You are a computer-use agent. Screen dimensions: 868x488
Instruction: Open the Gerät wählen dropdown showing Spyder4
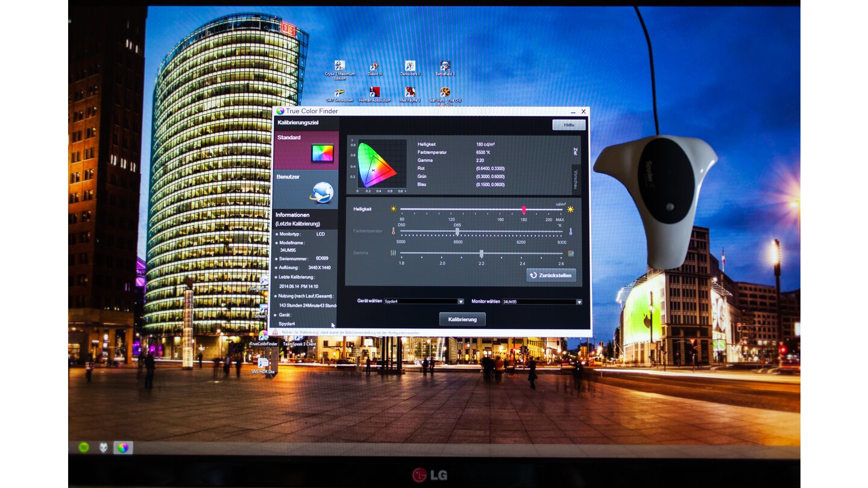pos(424,301)
